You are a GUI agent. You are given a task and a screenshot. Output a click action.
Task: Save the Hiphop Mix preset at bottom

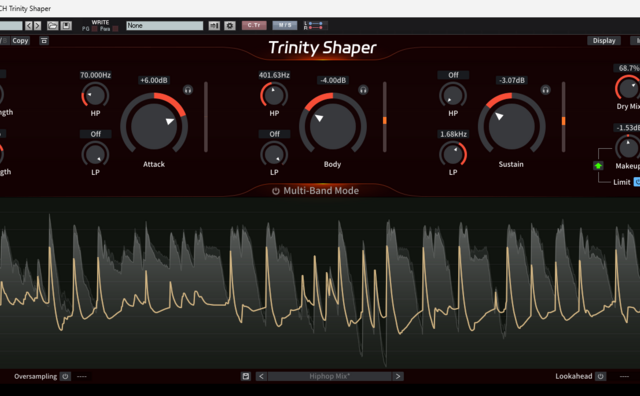tap(246, 376)
